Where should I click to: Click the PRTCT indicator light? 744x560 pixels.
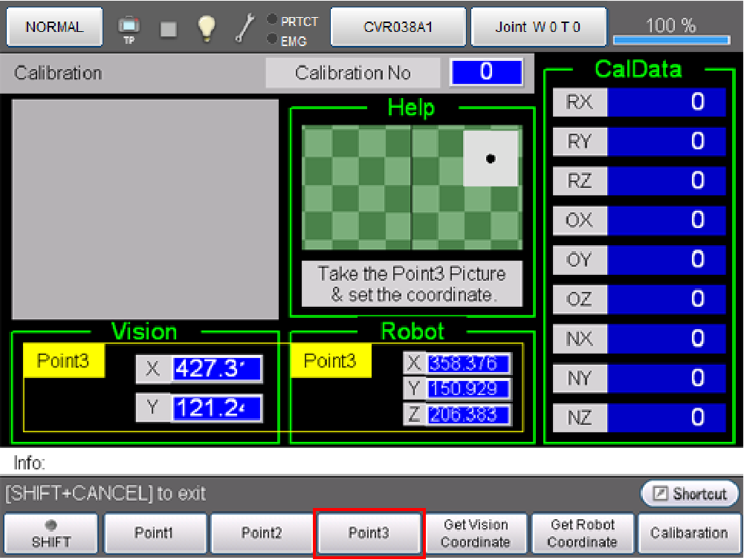click(x=272, y=21)
